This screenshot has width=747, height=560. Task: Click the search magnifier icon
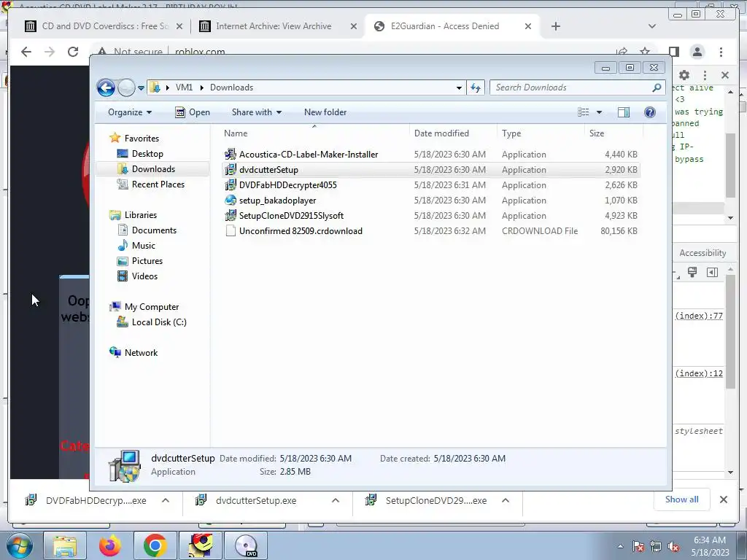pos(657,87)
